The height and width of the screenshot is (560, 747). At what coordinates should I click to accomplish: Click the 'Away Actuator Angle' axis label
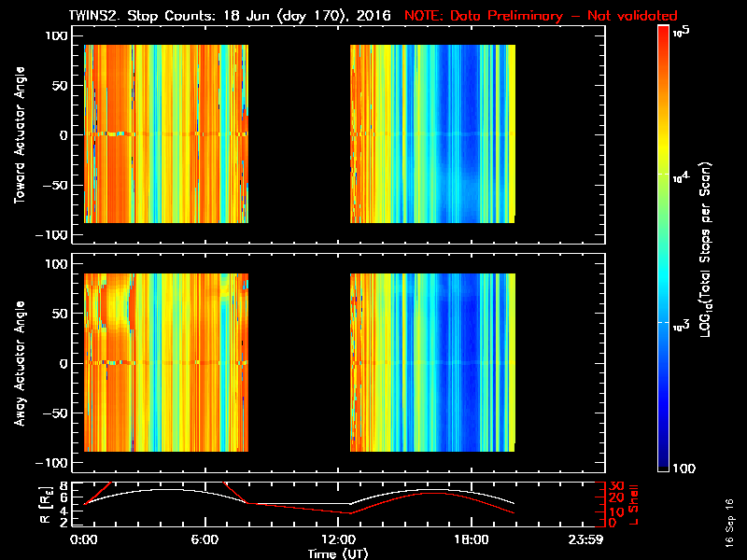tap(19, 364)
